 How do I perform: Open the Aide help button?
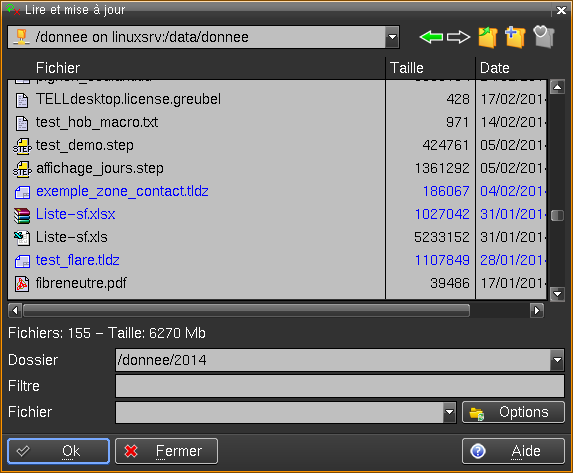513,451
